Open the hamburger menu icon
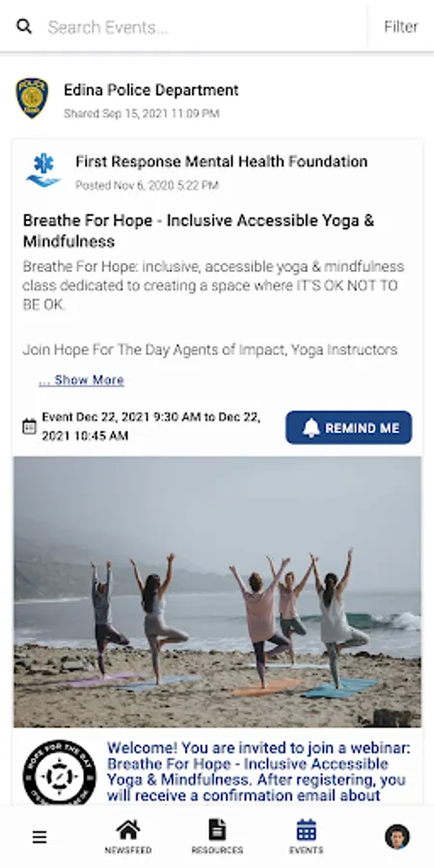The image size is (434, 868). click(x=40, y=837)
